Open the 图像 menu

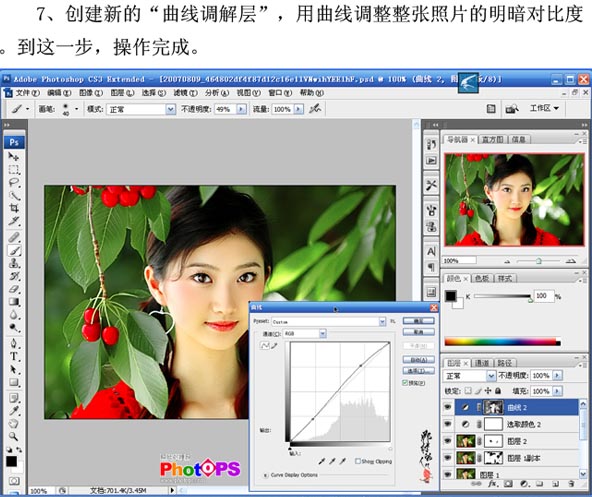pos(91,93)
